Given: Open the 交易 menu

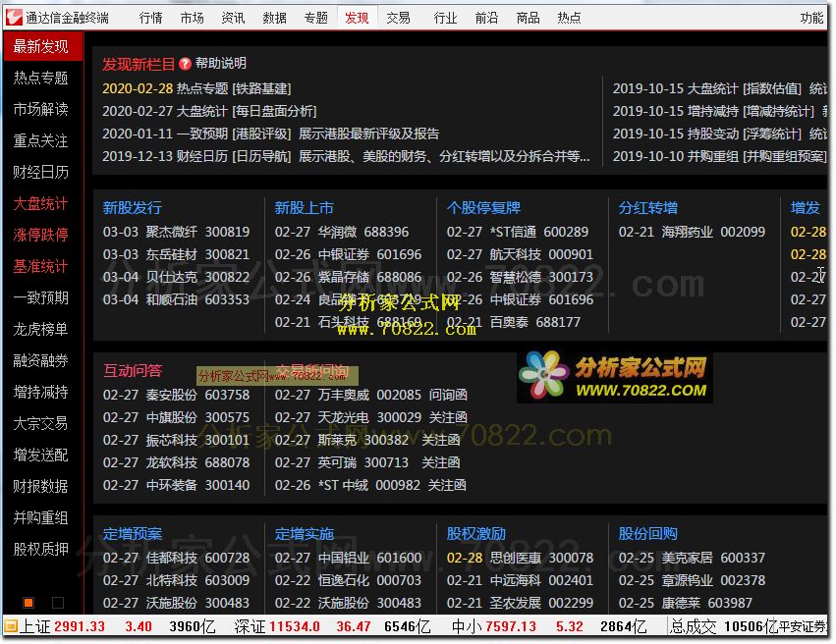Looking at the screenshot, I should 398,18.
